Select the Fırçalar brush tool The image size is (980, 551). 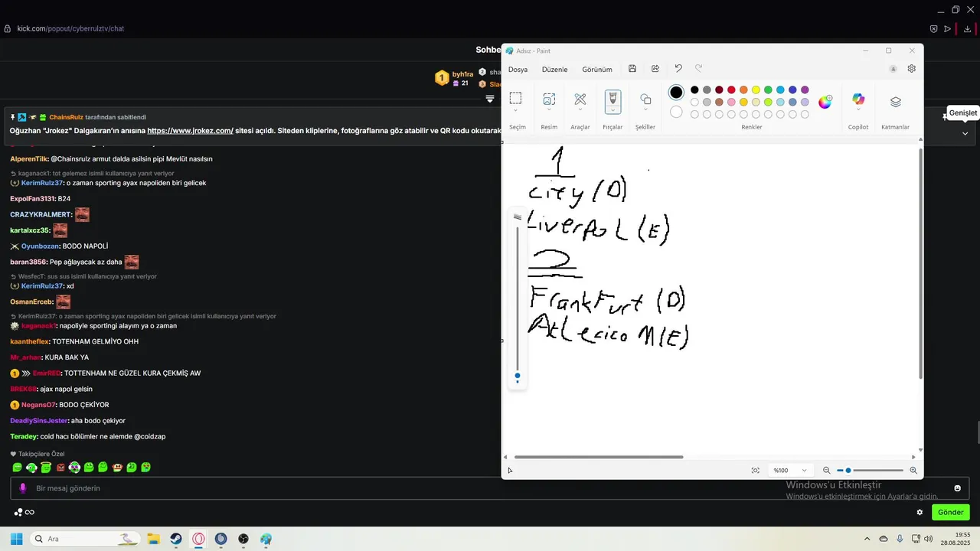tap(612, 97)
